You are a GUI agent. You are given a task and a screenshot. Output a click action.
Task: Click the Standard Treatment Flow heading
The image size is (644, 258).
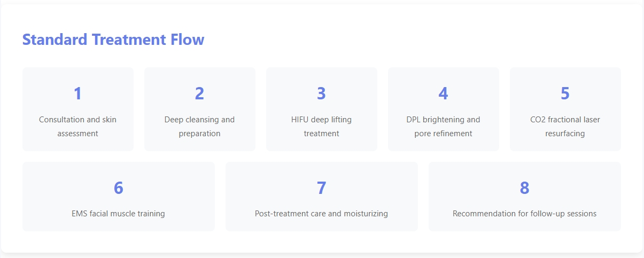point(113,40)
